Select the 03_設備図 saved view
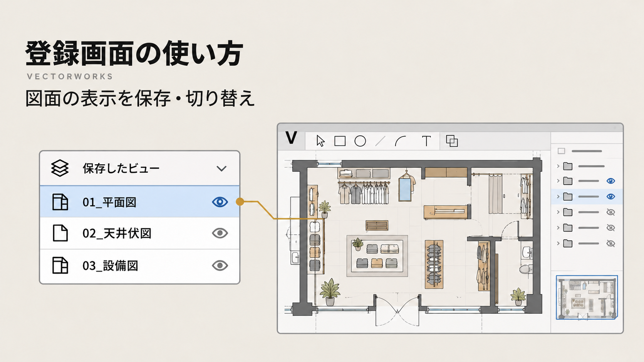Screen dimensions: 644x362 click(140, 266)
